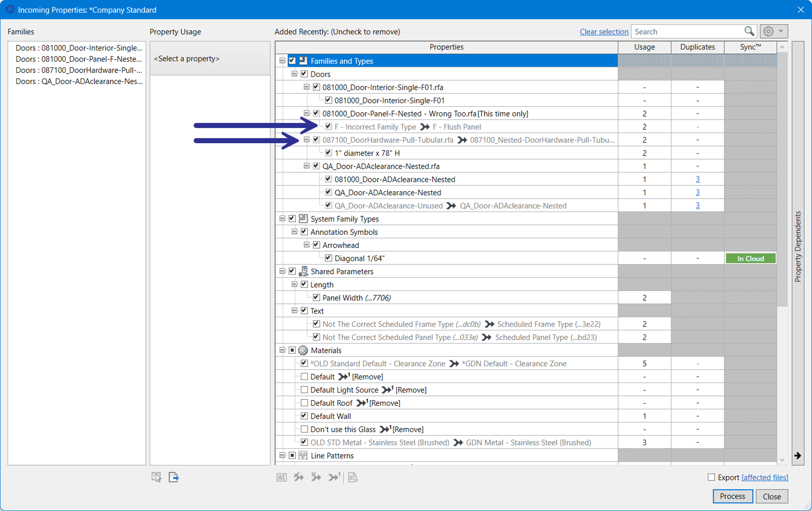
Task: Uncheck Panel Width shared parameter checkbox
Action: click(x=316, y=297)
